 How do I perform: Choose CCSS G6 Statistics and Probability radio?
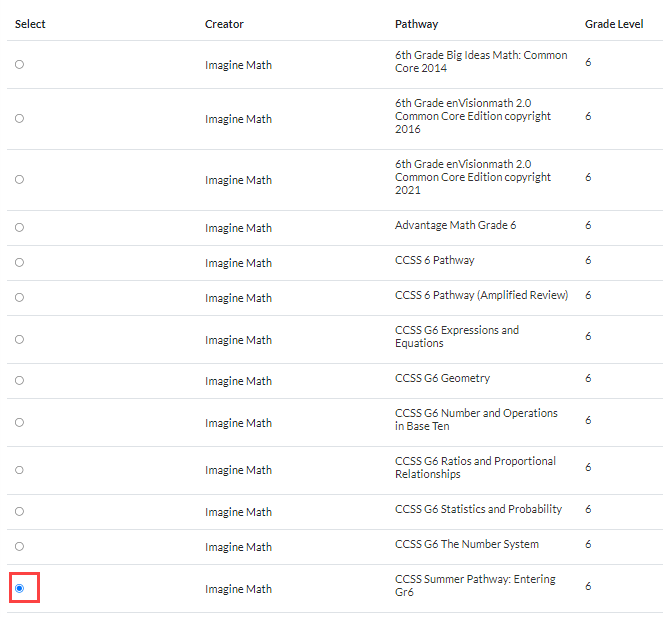coord(20,511)
